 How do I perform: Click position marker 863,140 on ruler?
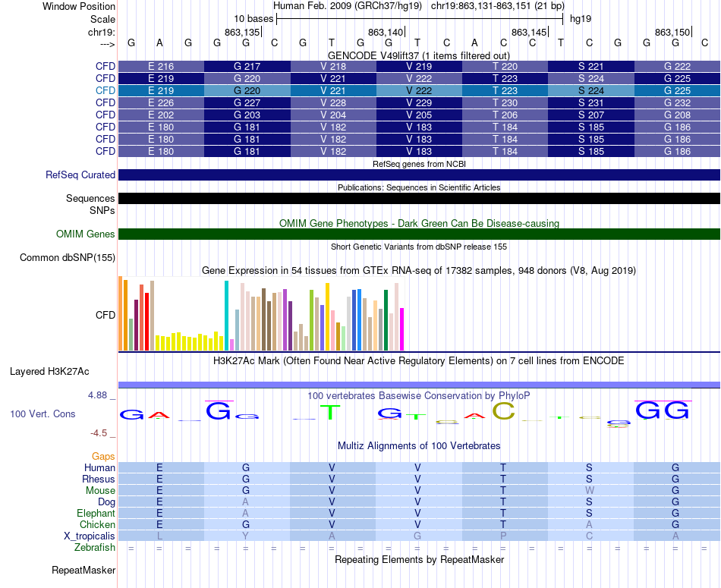tap(386, 32)
